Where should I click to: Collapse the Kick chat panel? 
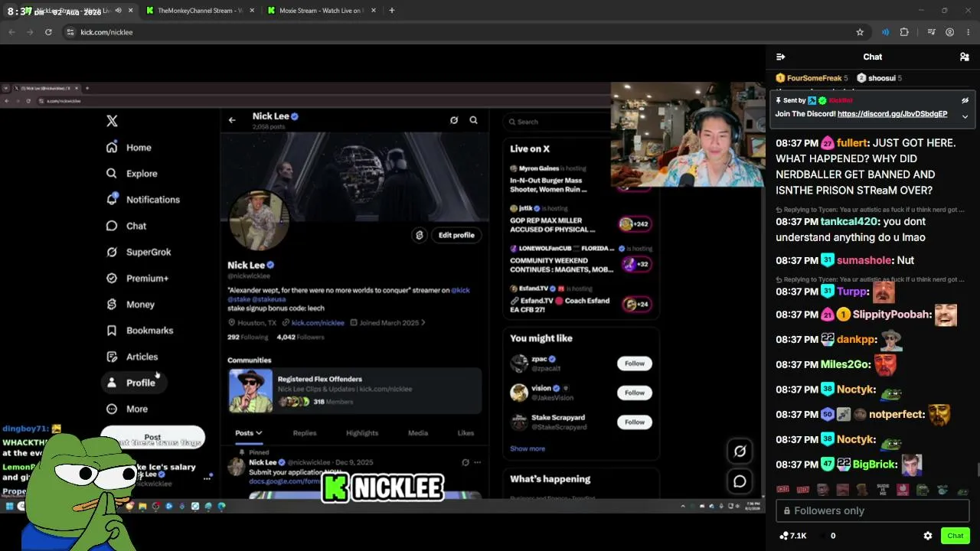pos(780,57)
